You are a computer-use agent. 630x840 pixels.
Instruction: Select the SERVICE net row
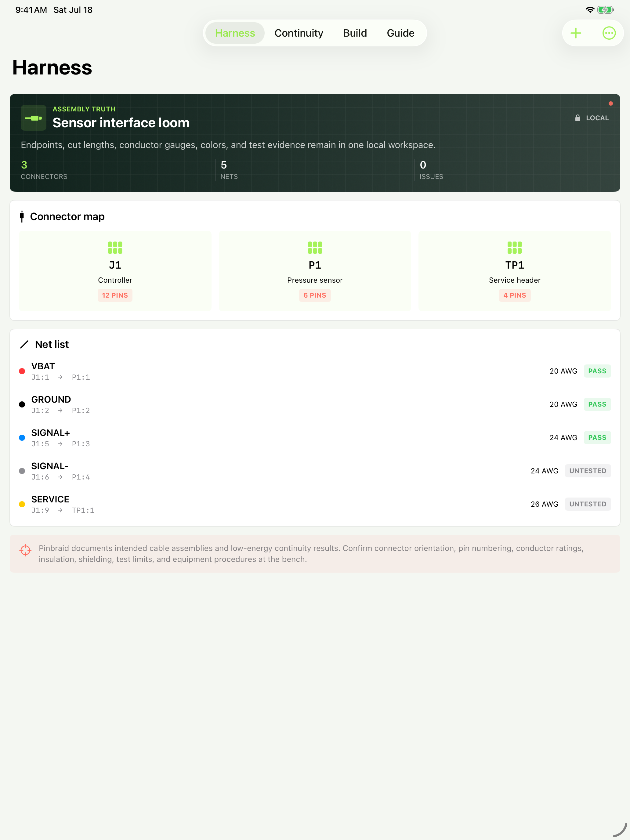pos(315,504)
